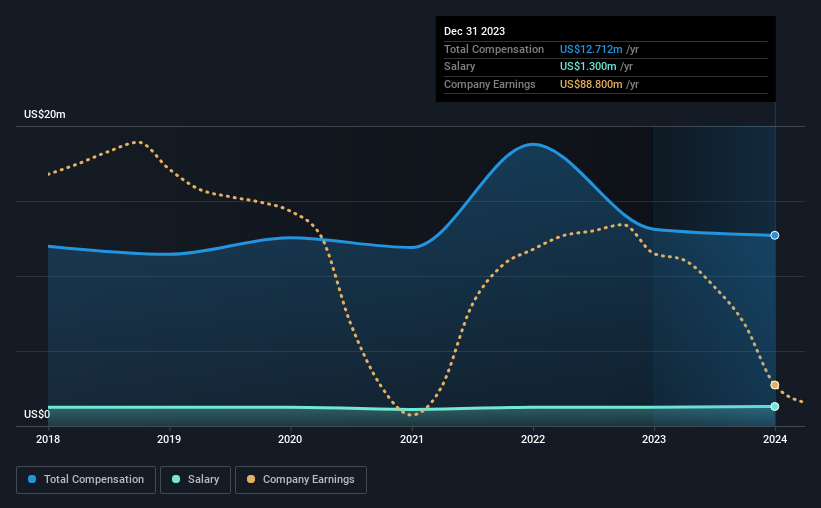Click the US$0 y-axis label
This screenshot has width=821, height=508.
37,414
